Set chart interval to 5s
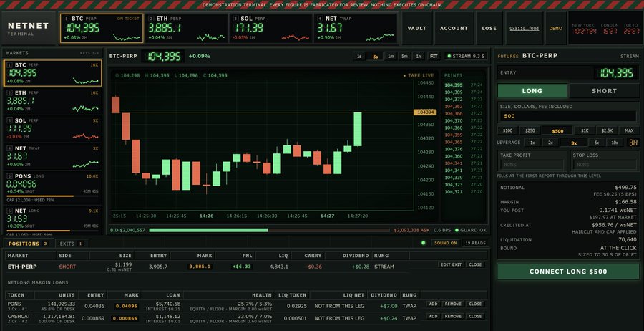This screenshot has width=644, height=331. (x=376, y=57)
